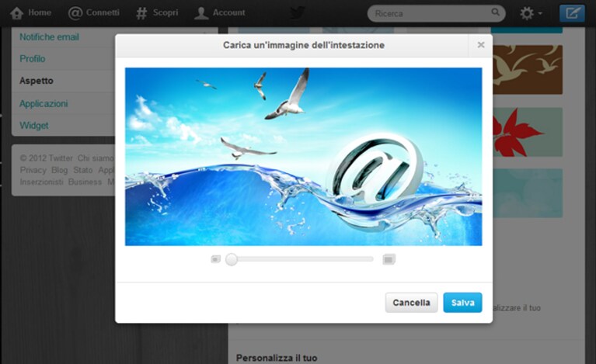Image resolution: width=596 pixels, height=364 pixels.
Task: Select the brown birds theme thumbnail
Action: (x=528, y=70)
